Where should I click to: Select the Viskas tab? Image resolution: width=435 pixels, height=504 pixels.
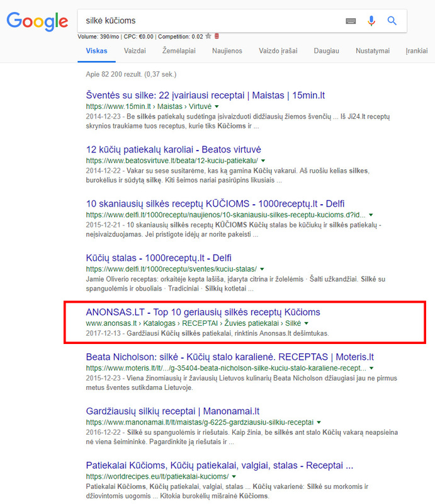click(96, 51)
